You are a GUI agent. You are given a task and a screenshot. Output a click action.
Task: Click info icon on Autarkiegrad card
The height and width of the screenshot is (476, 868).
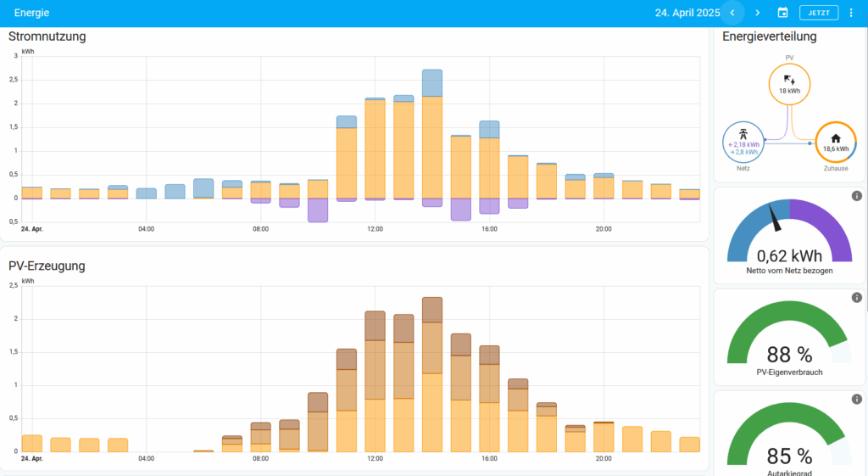(856, 400)
